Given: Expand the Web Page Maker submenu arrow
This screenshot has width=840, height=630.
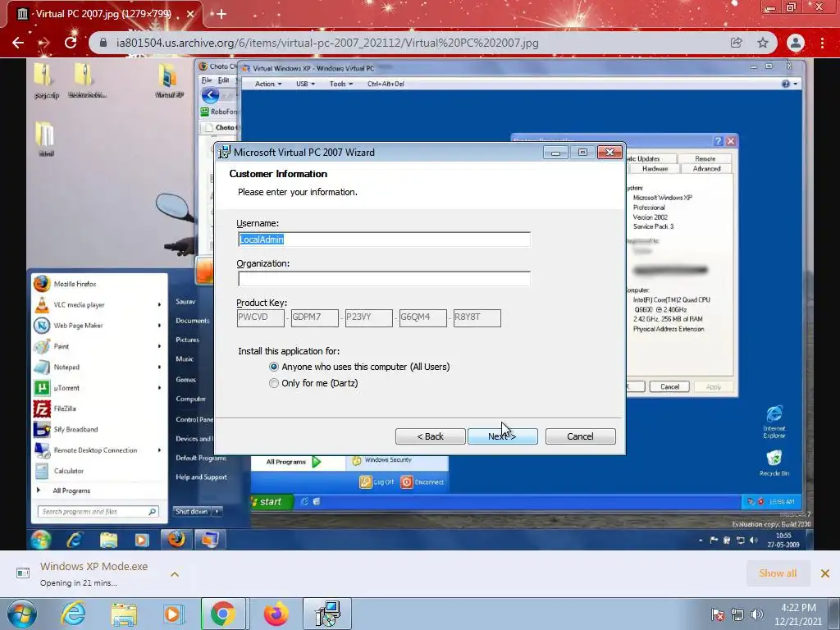Looking at the screenshot, I should [159, 326].
